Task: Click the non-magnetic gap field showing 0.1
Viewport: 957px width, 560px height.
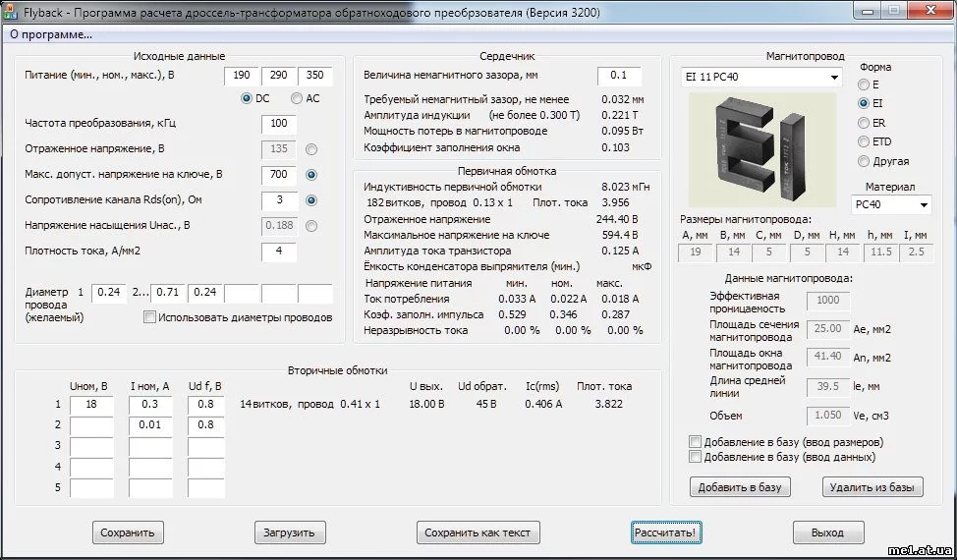Action: [x=618, y=76]
